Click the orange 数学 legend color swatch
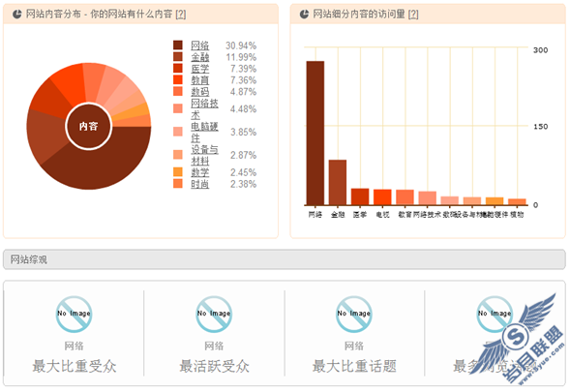Viewport: 570px width, 392px height. 178,172
